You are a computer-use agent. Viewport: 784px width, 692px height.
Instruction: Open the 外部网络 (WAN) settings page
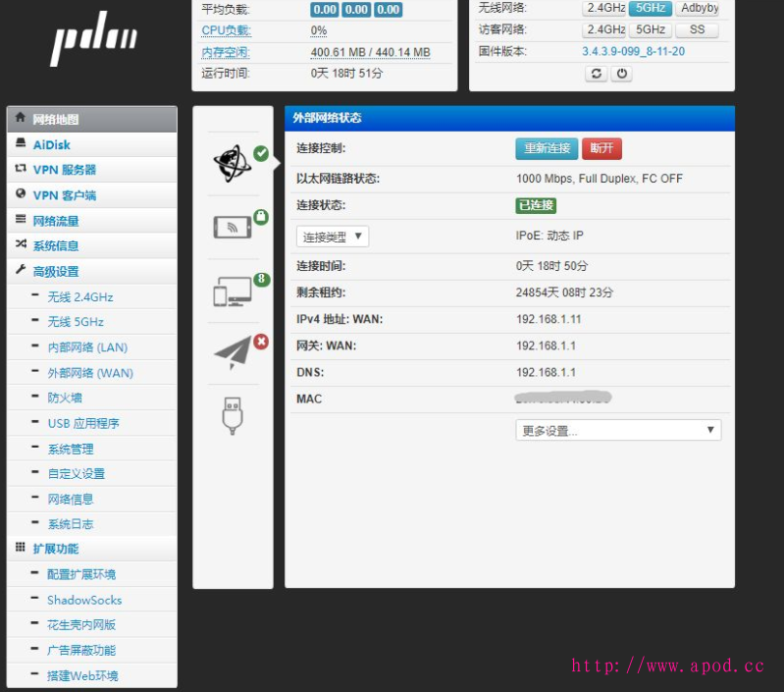[90, 373]
